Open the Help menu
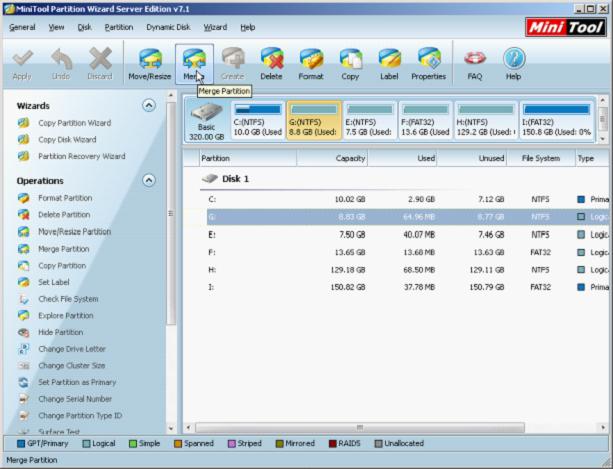613x469 pixels. tap(247, 27)
